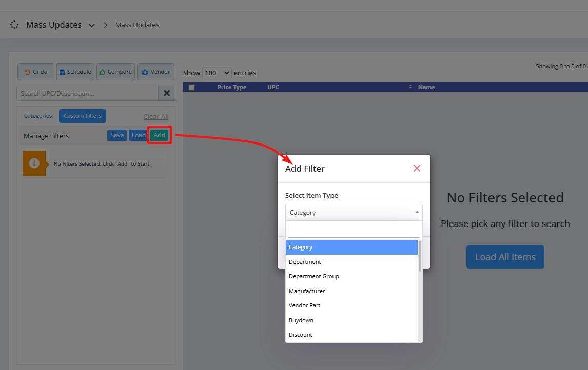Click the Undo arrow icon
Image resolution: width=588 pixels, height=370 pixels.
[27, 72]
